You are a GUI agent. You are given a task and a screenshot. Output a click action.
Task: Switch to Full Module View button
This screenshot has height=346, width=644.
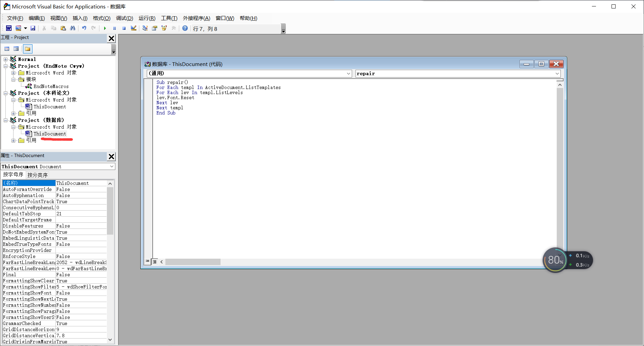(155, 262)
